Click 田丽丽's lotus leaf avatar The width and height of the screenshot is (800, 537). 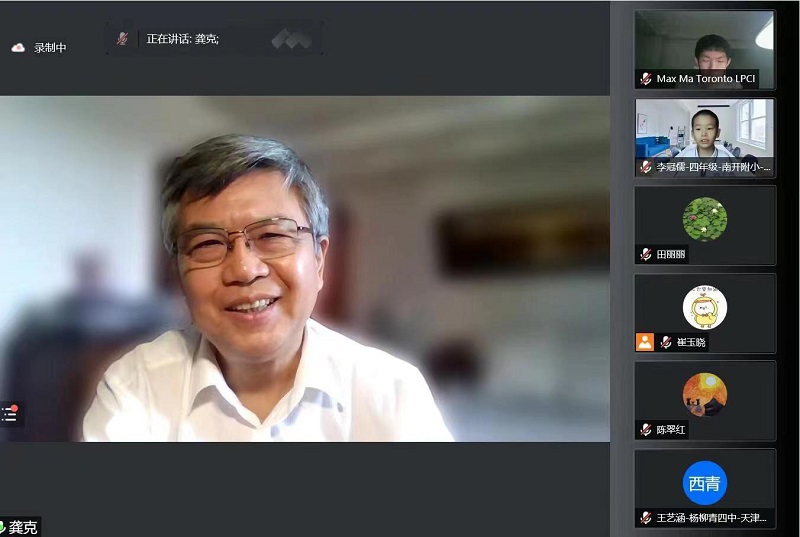704,219
